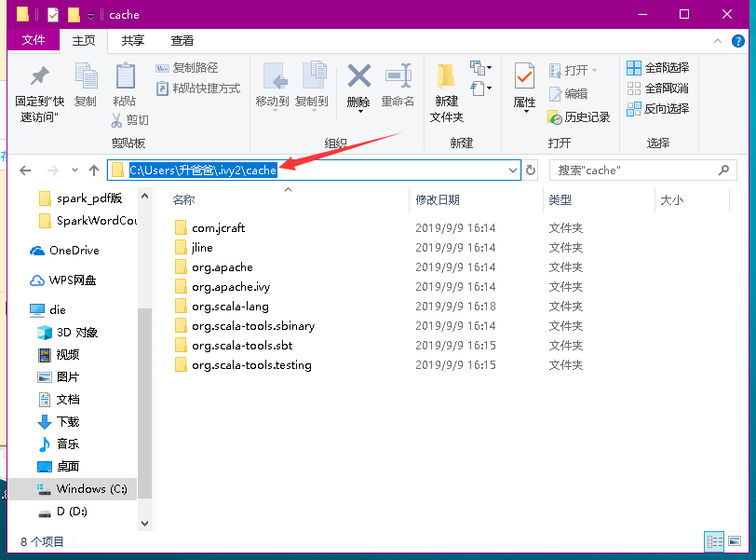The image size is (756, 560).
Task: Collapse the ribbon with the chevron arrow
Action: coord(717,40)
